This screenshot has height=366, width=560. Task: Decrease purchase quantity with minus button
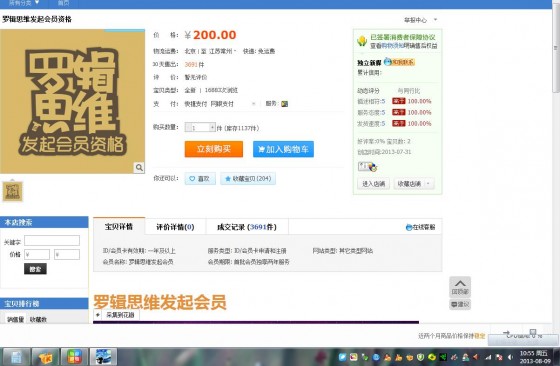pyautogui.click(x=188, y=127)
